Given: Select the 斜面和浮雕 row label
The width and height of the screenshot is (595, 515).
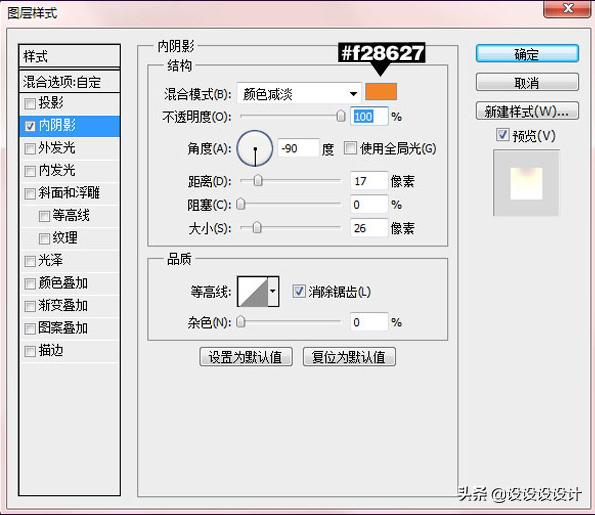Looking at the screenshot, I should (x=69, y=193).
